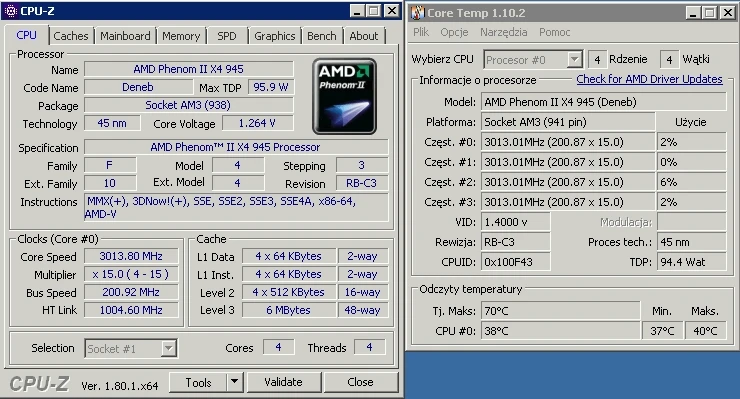Minimize the CPU-Z window
The width and height of the screenshot is (740, 399).
point(357,11)
